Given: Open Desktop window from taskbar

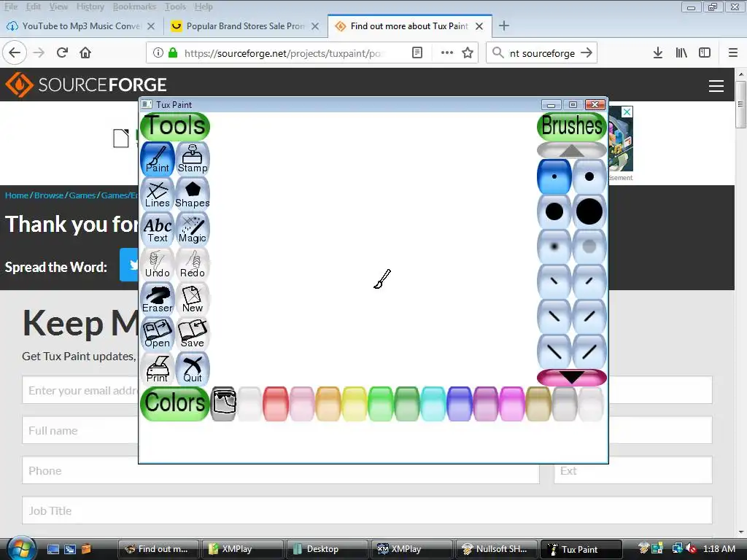Looking at the screenshot, I should pyautogui.click(x=328, y=549).
